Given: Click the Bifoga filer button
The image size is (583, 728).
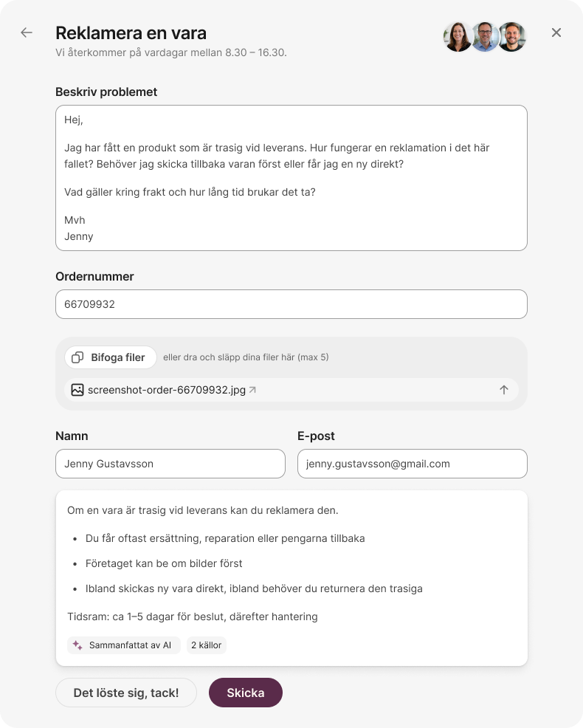Looking at the screenshot, I should point(111,357).
